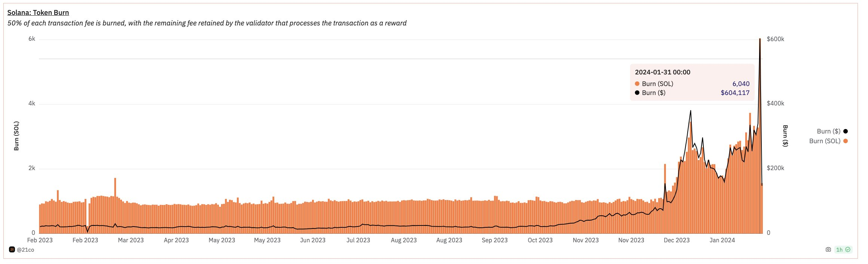Image resolution: width=868 pixels, height=264 pixels.
Task: Click the 1h refresh age label
Action: 839,250
